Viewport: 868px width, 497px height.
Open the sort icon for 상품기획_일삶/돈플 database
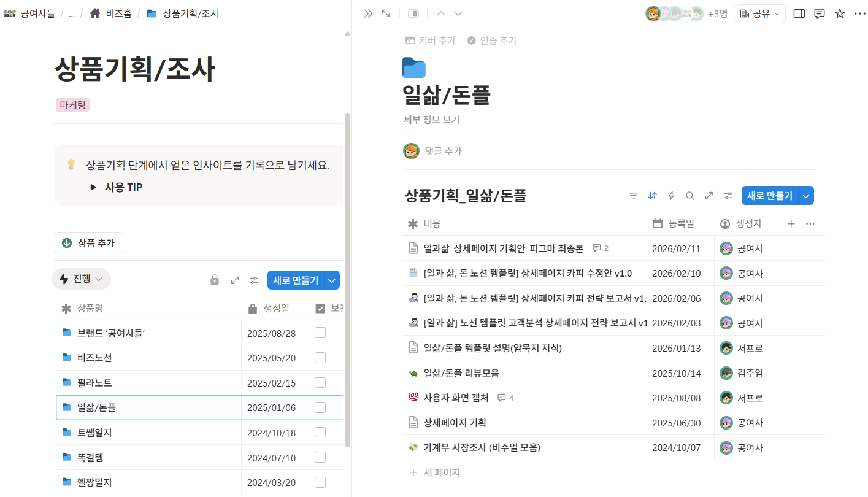coord(653,196)
